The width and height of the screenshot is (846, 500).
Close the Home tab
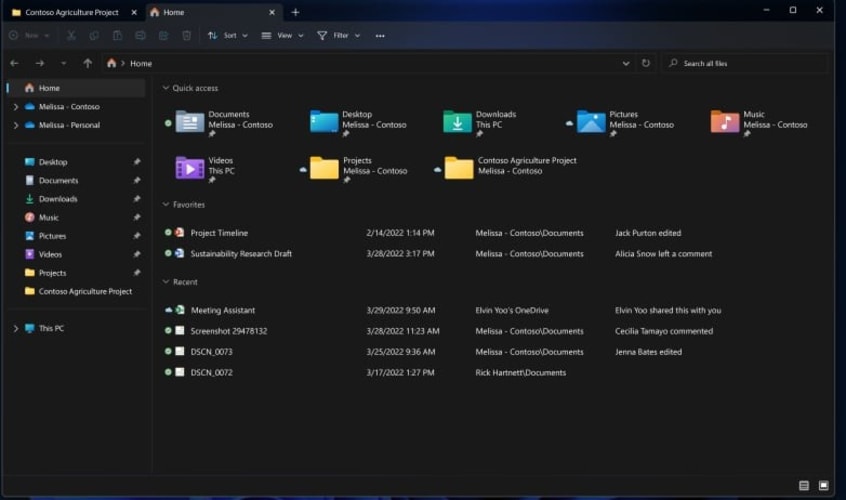[272, 12]
